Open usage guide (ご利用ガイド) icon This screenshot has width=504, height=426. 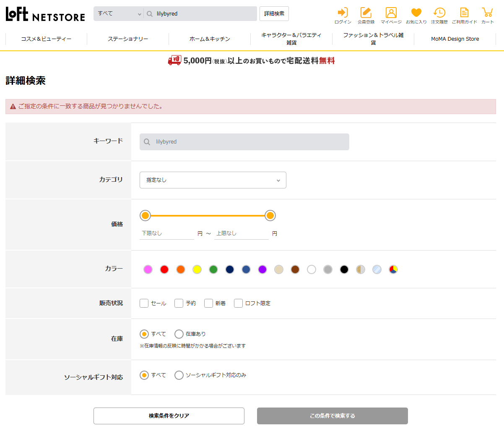pos(464,16)
